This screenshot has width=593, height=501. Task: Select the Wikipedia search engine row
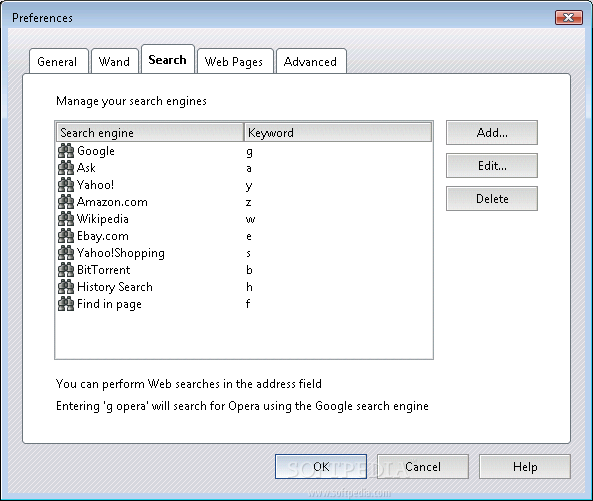pos(244,219)
